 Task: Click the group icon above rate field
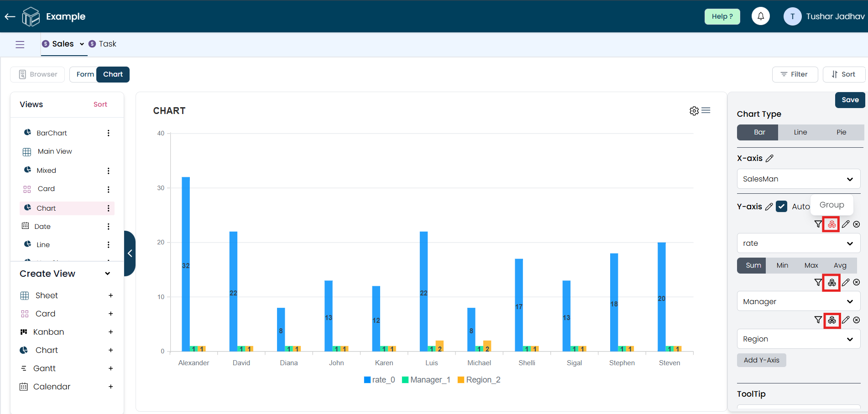831,224
